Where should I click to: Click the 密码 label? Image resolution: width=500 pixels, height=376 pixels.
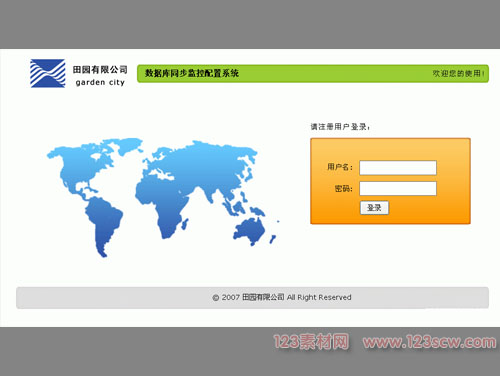(344, 189)
